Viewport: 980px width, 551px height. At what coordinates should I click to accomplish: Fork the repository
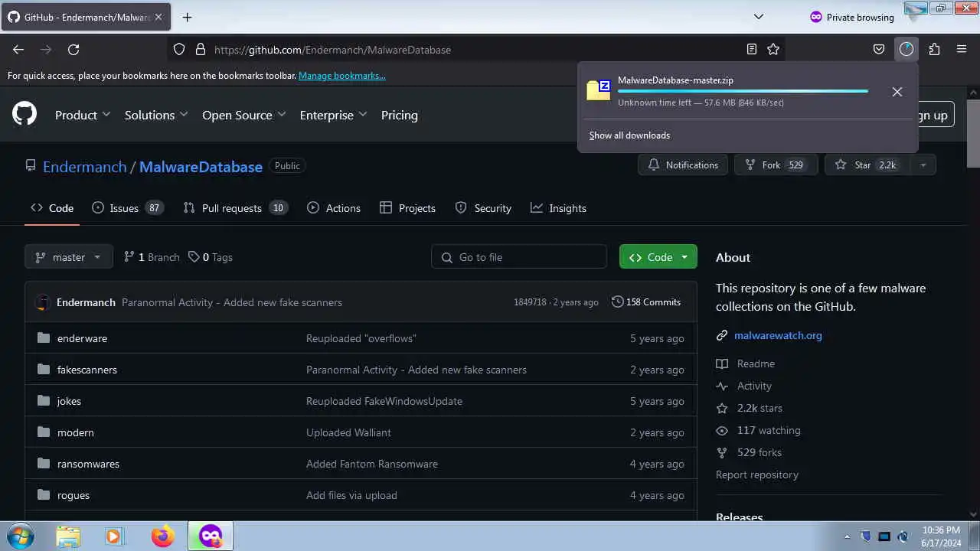click(776, 165)
